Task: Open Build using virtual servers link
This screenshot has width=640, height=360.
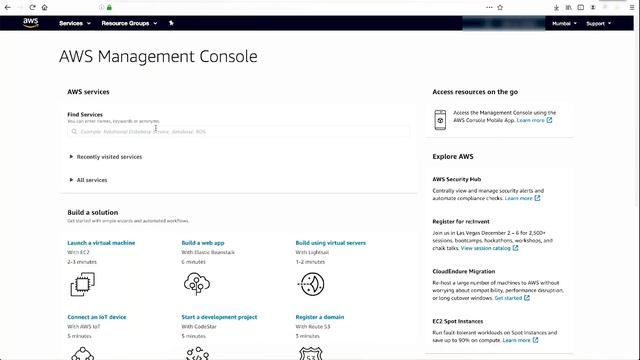Action: [x=331, y=243]
